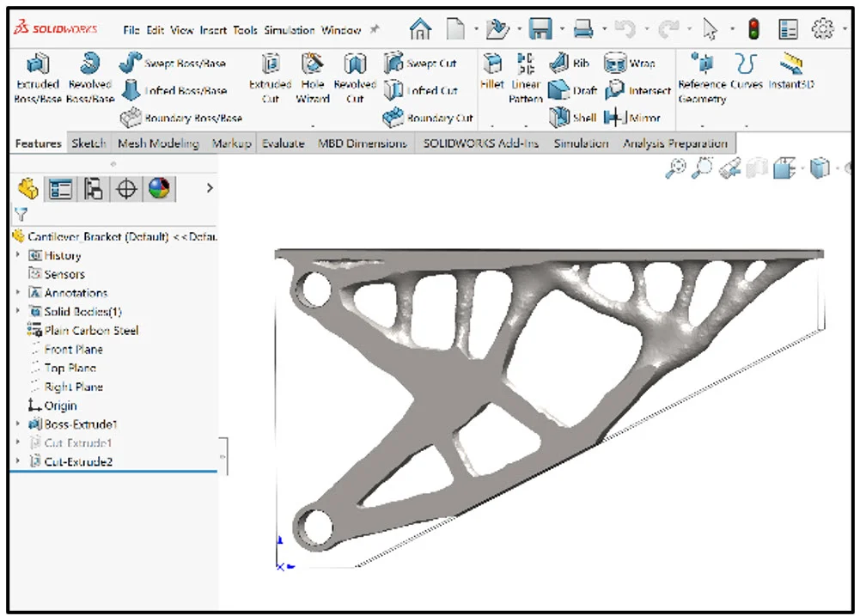Viewport: 860px width, 616px height.
Task: Expand the Boss-Extrude1 feature
Action: 17,424
